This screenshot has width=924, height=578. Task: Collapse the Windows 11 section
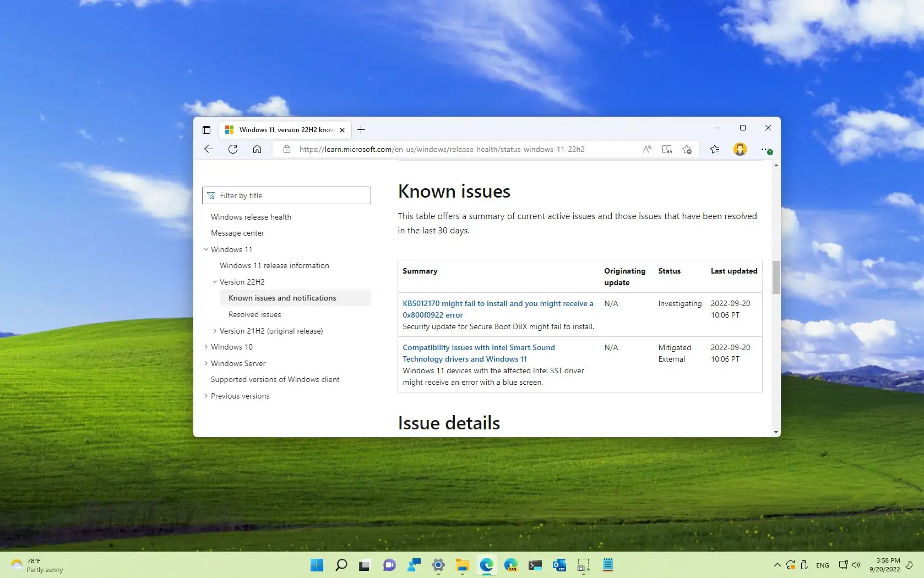206,249
